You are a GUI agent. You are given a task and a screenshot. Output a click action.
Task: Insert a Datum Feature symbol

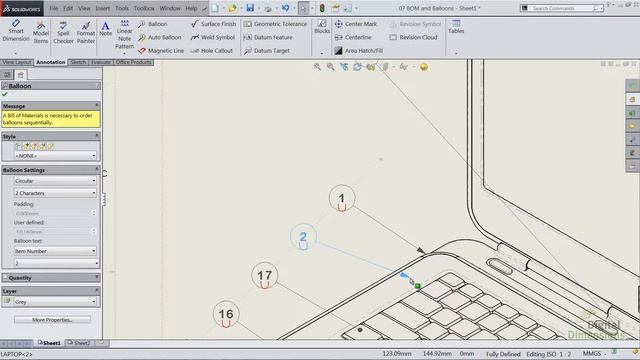(x=268, y=37)
